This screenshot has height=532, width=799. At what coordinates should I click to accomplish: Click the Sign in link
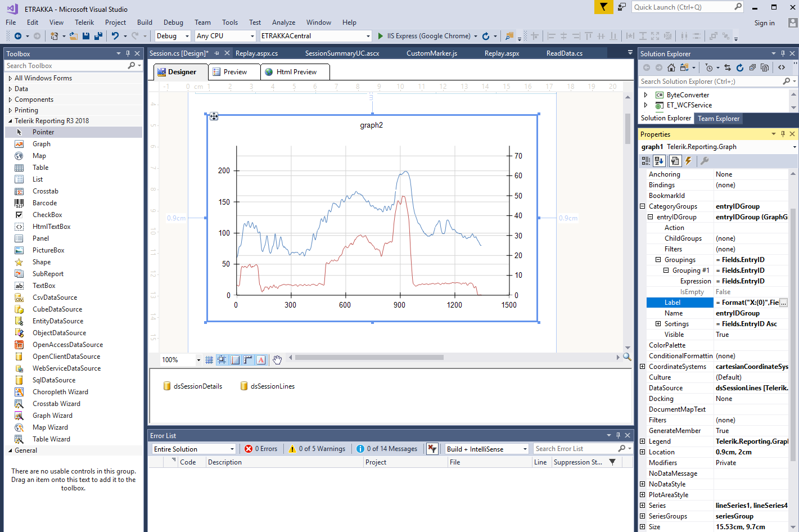[764, 23]
